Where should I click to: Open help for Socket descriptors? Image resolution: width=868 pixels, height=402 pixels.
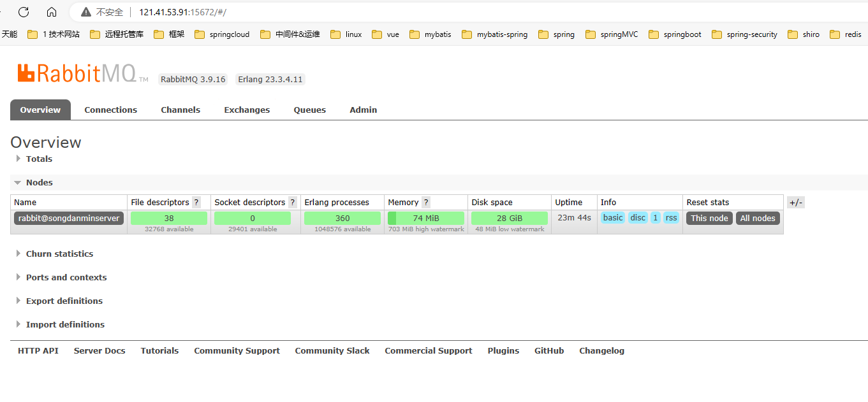[293, 202]
